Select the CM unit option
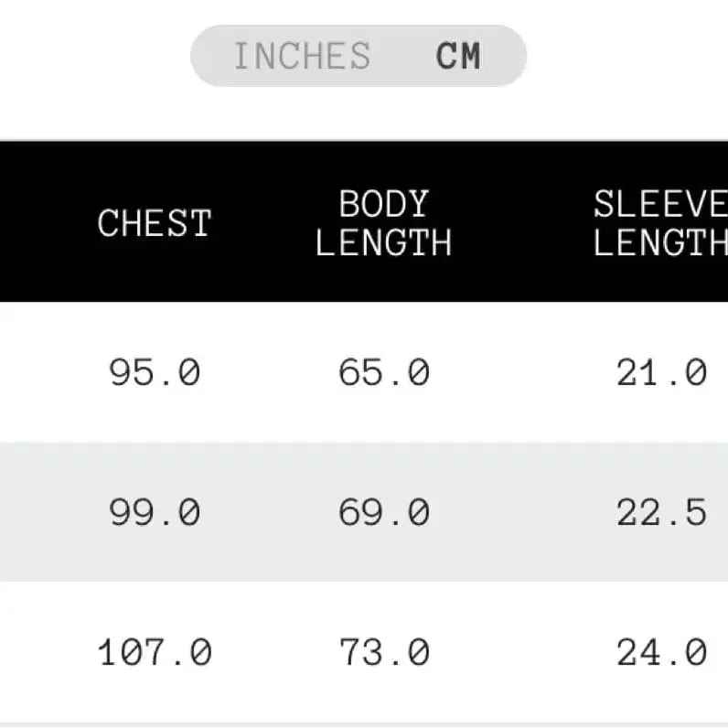 tap(458, 57)
